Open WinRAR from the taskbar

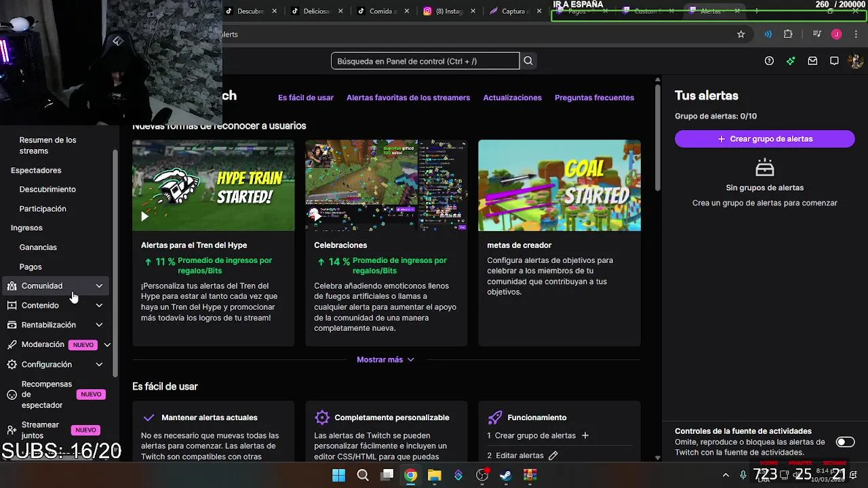pyautogui.click(x=530, y=475)
